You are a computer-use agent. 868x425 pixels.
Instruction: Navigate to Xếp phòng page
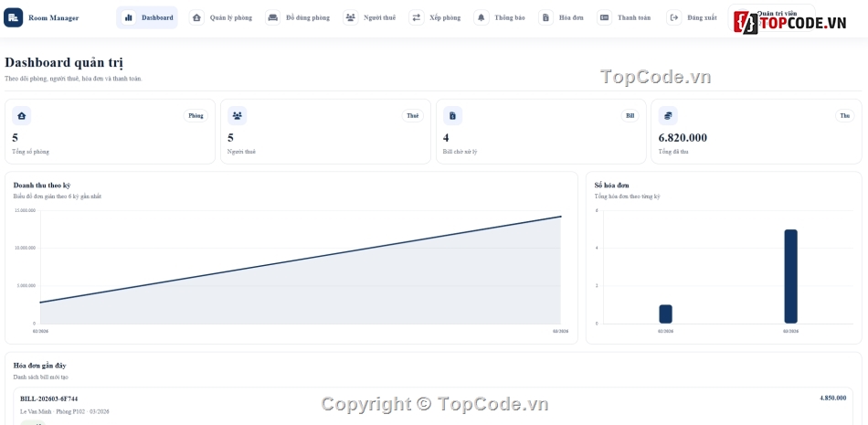tap(435, 17)
